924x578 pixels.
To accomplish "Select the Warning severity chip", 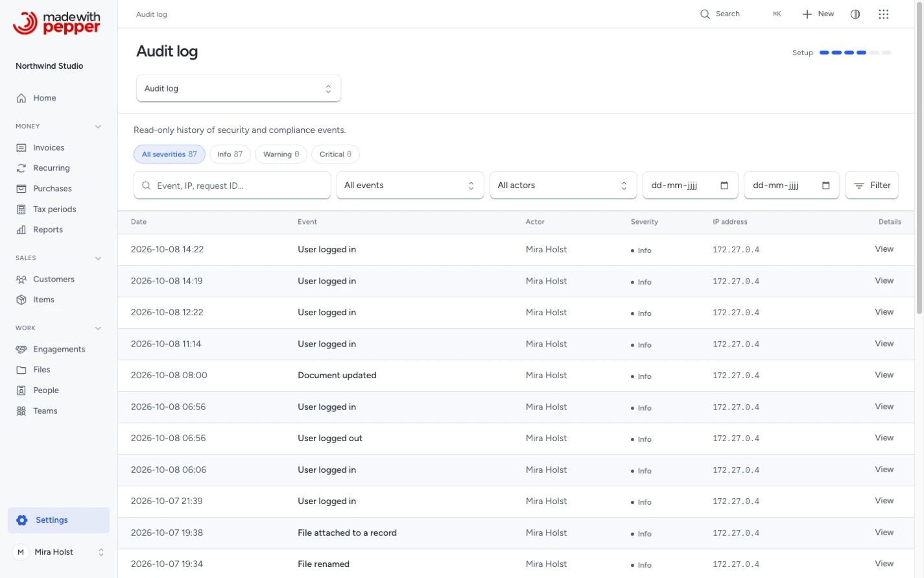I will click(x=281, y=154).
